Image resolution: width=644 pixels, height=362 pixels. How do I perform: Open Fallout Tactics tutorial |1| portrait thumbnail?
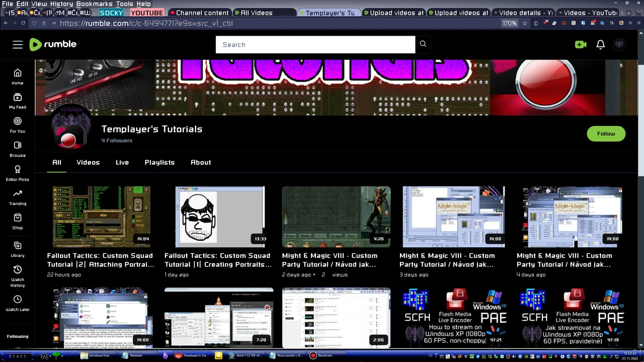(x=219, y=217)
